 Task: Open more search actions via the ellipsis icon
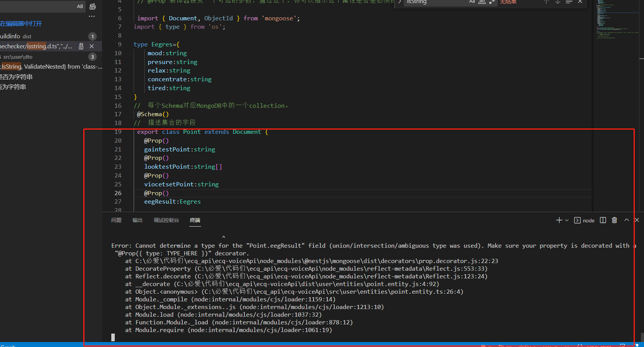tap(91, 16)
